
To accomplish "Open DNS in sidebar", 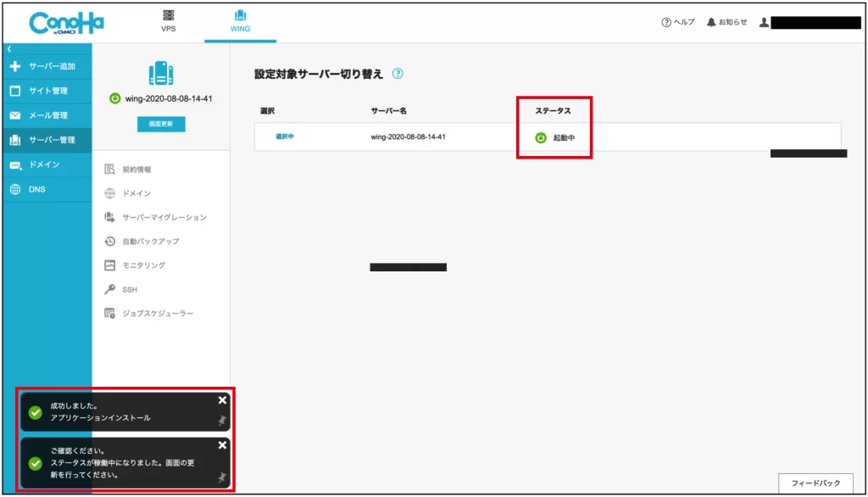I will pyautogui.click(x=36, y=189).
